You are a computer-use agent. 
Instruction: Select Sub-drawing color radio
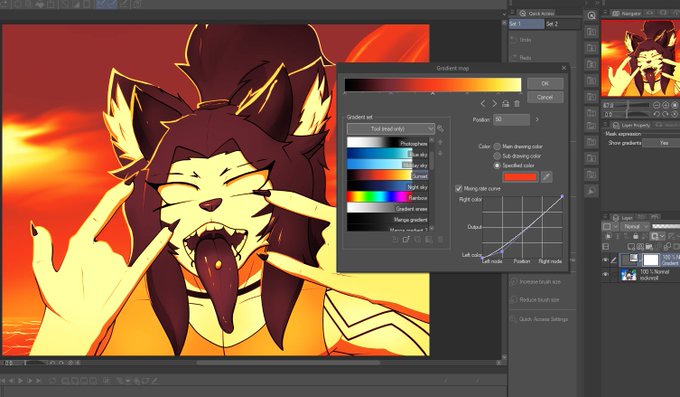click(497, 156)
